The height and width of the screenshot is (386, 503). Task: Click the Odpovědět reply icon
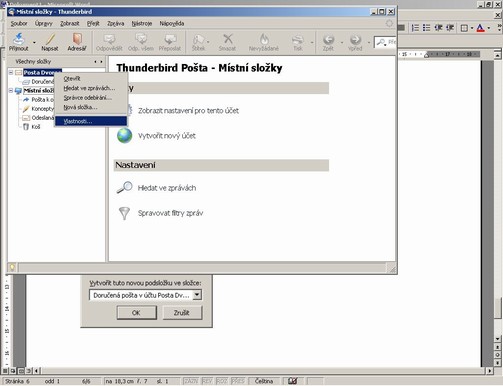(109, 39)
